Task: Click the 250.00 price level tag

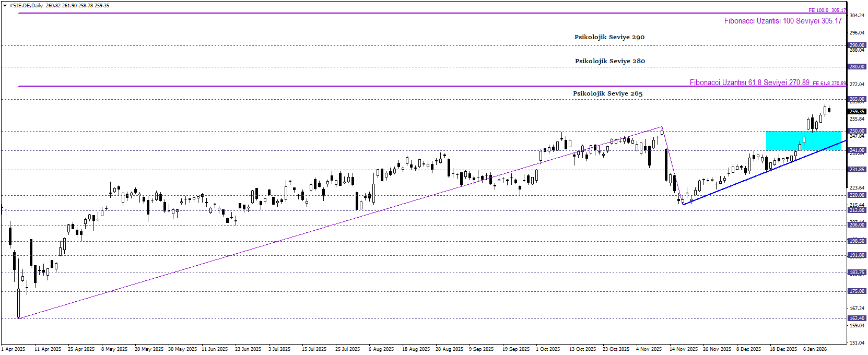Action: point(857,131)
